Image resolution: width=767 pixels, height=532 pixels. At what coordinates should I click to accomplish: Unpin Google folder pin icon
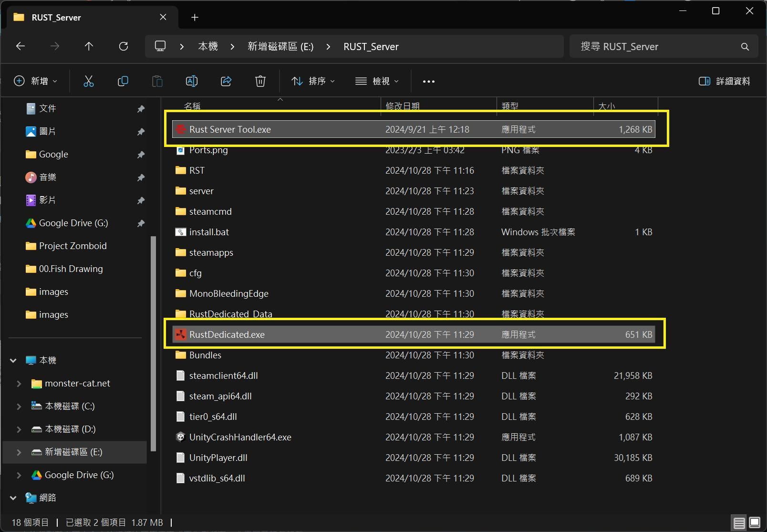click(141, 155)
